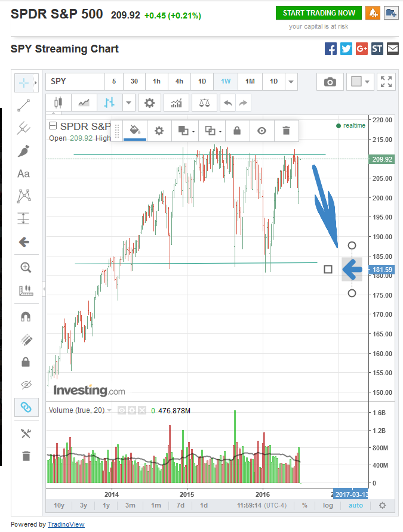
Task: Open the compare symbols scales icon
Action: coord(204,103)
